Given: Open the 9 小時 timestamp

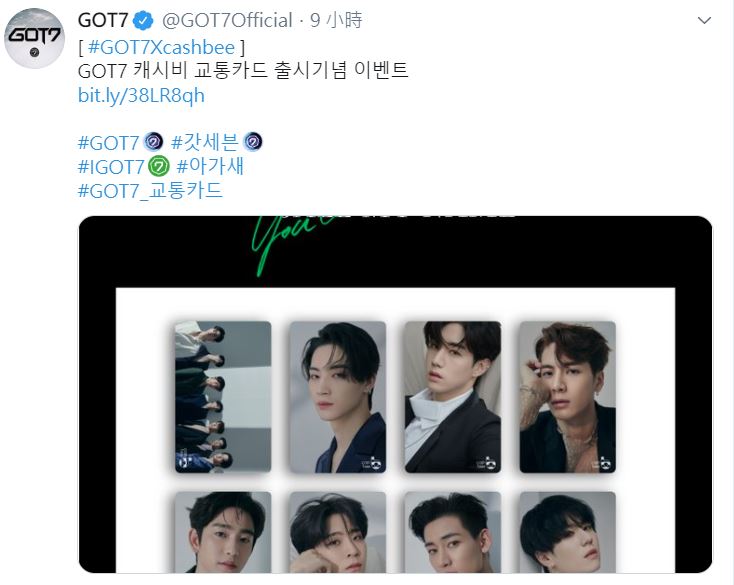Looking at the screenshot, I should pos(336,21).
